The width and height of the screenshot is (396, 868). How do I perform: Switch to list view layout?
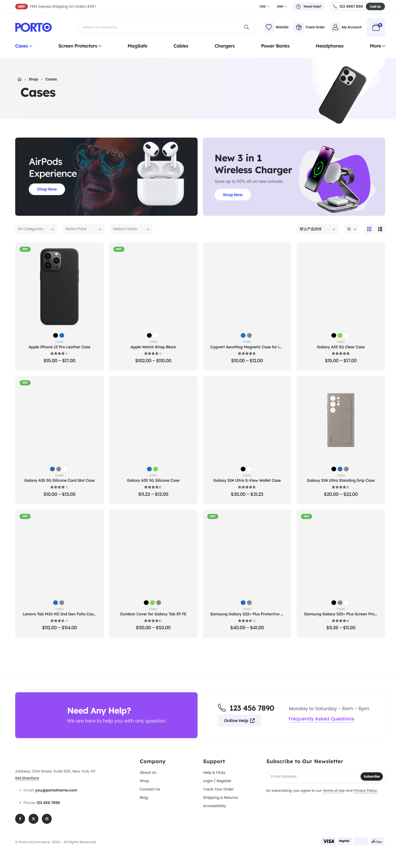(x=380, y=229)
